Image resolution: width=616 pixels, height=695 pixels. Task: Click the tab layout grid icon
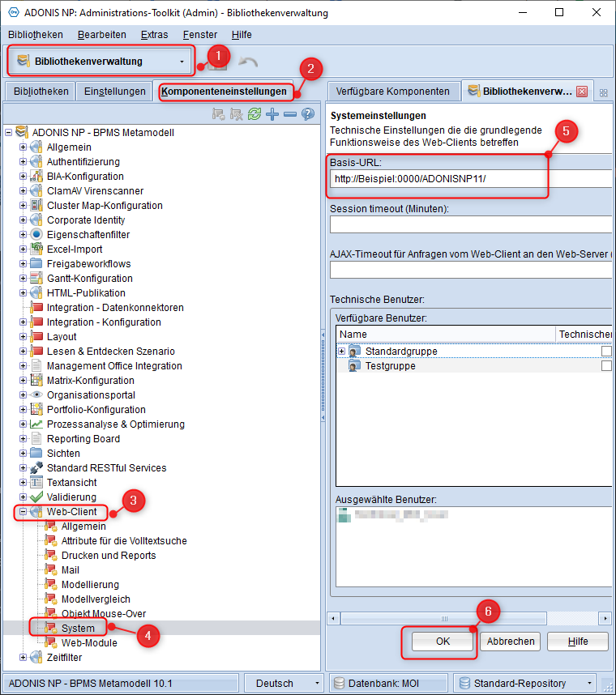coord(603,92)
